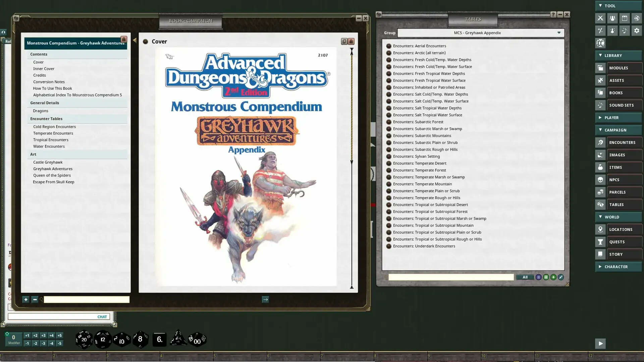Roll the black d20 die
The width and height of the screenshot is (644, 362).
84,339
